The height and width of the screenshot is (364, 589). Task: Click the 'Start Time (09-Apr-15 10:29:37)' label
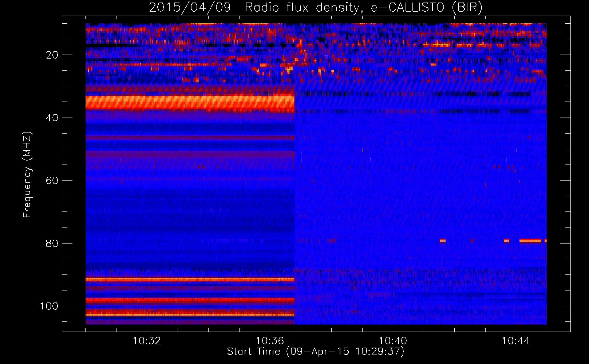[x=316, y=352]
